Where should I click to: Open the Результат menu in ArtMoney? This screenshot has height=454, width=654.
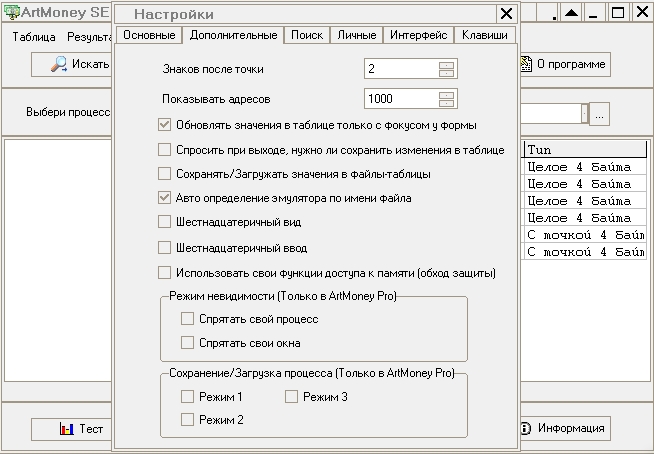[x=89, y=37]
